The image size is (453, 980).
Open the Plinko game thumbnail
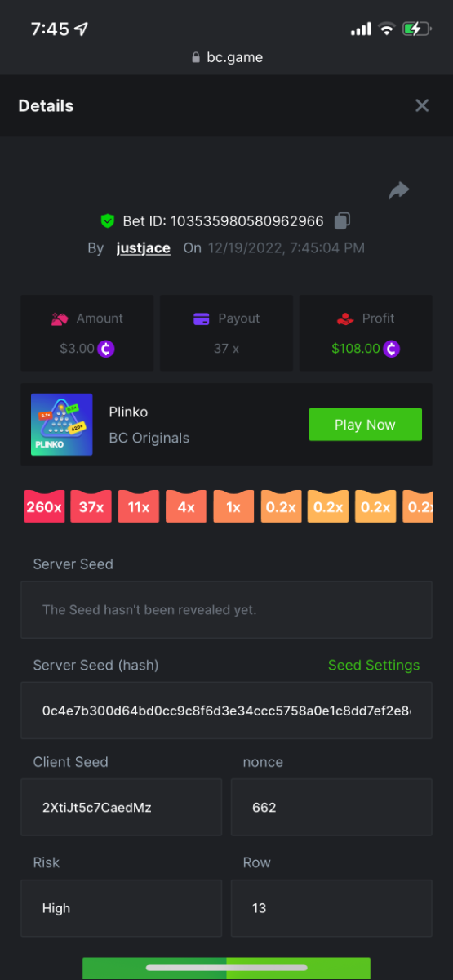(61, 425)
